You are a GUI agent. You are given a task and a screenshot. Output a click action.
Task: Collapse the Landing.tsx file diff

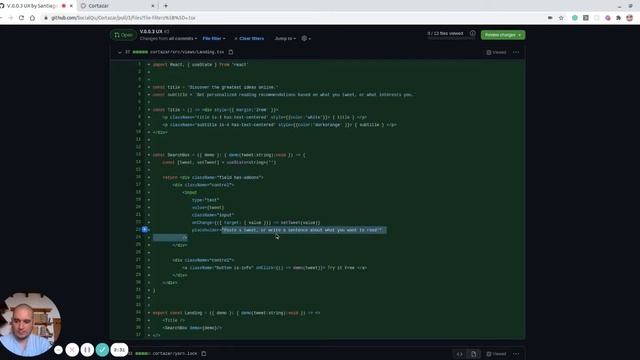point(120,52)
